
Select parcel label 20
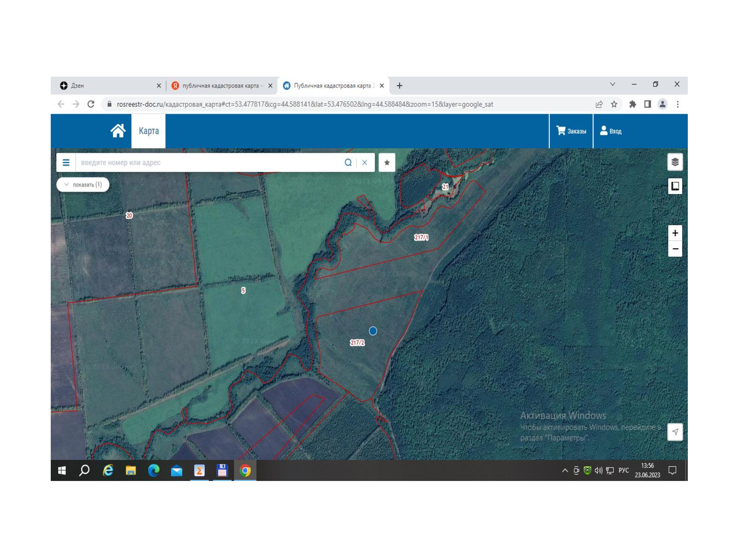129,215
